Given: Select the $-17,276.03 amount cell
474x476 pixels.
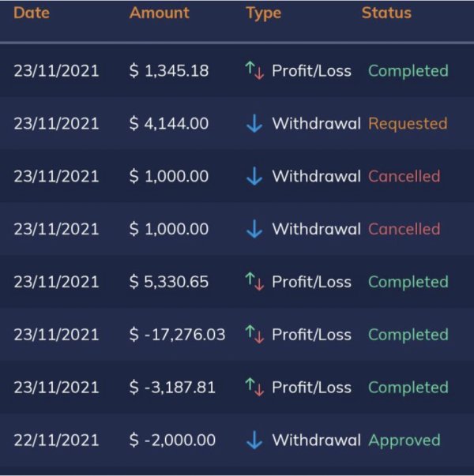Looking at the screenshot, I should pos(178,335).
